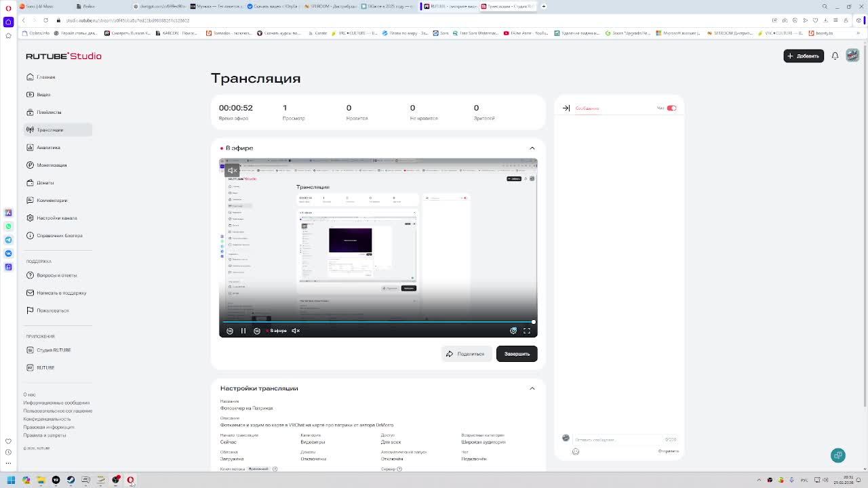This screenshot has width=868, height=488.
Task: Jump to live via В эфире indicator
Action: tap(276, 331)
